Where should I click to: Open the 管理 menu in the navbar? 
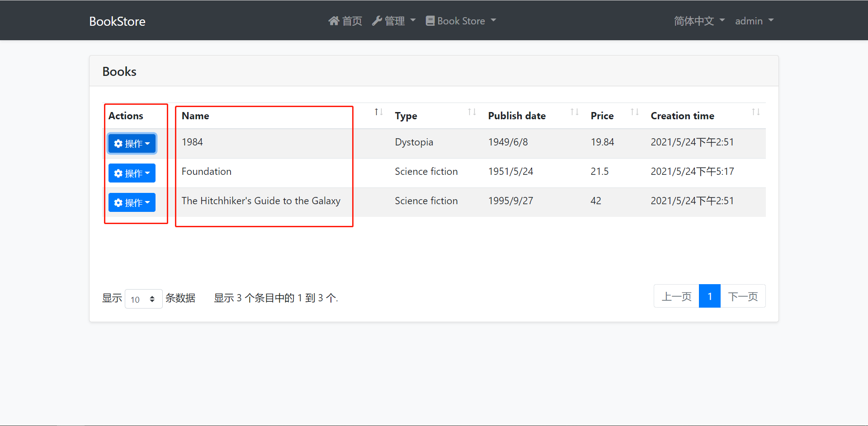393,20
